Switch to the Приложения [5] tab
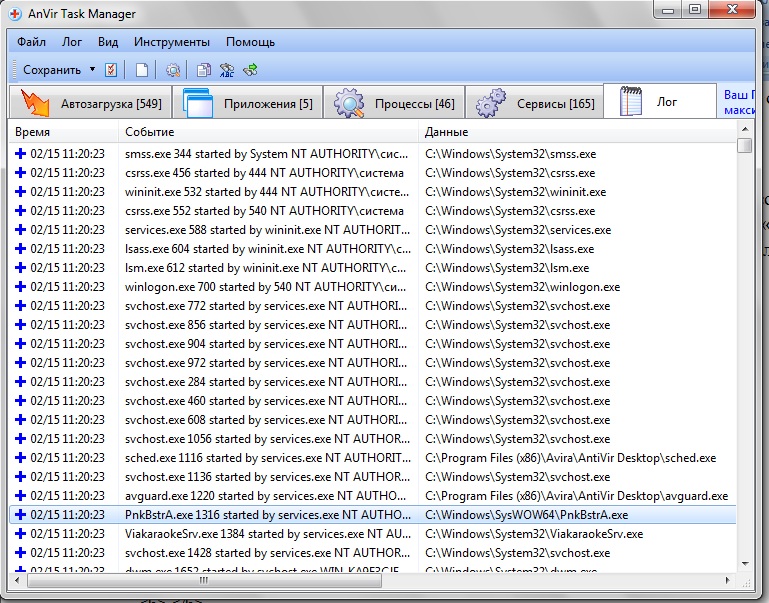 coord(248,102)
